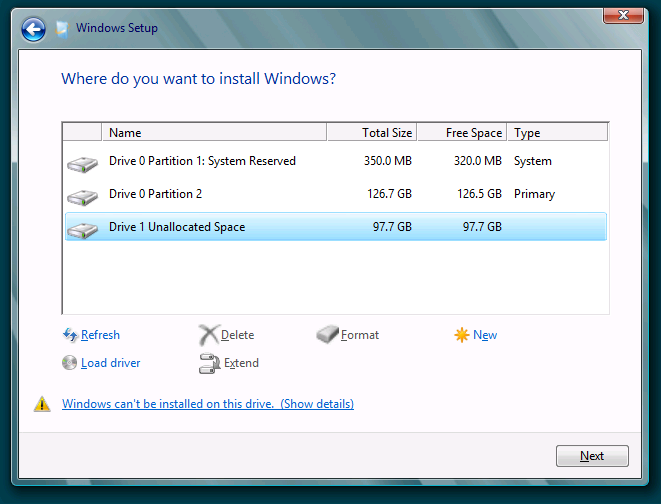Click the Load driver link text
Image resolution: width=661 pixels, height=504 pixels.
click(x=110, y=363)
